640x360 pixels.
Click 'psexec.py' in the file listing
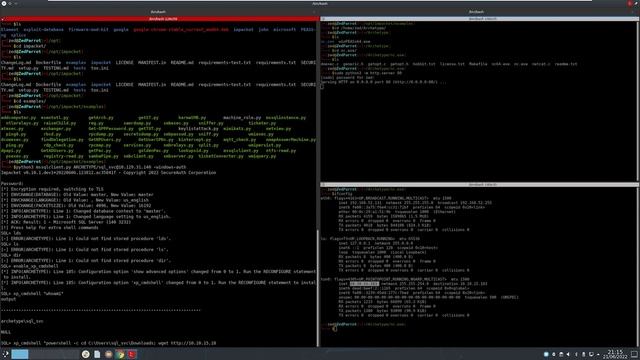coord(17,156)
